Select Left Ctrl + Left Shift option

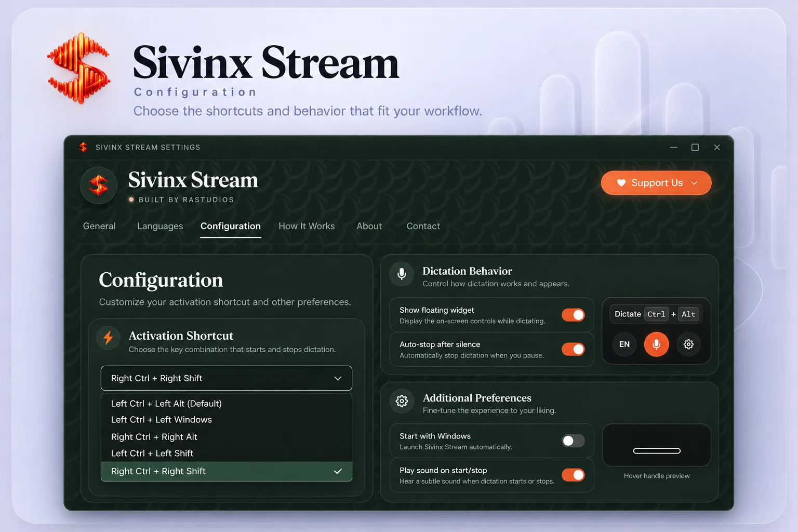click(x=227, y=454)
